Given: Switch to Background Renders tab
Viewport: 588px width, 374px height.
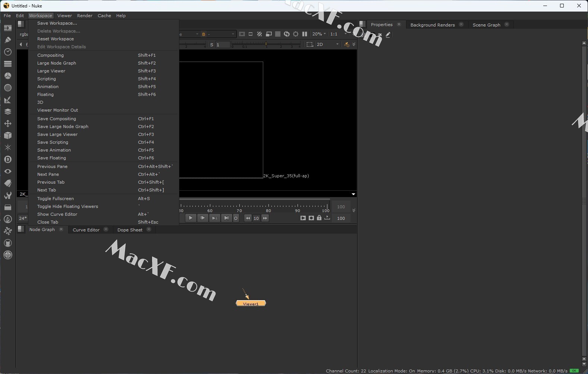Looking at the screenshot, I should (x=433, y=25).
